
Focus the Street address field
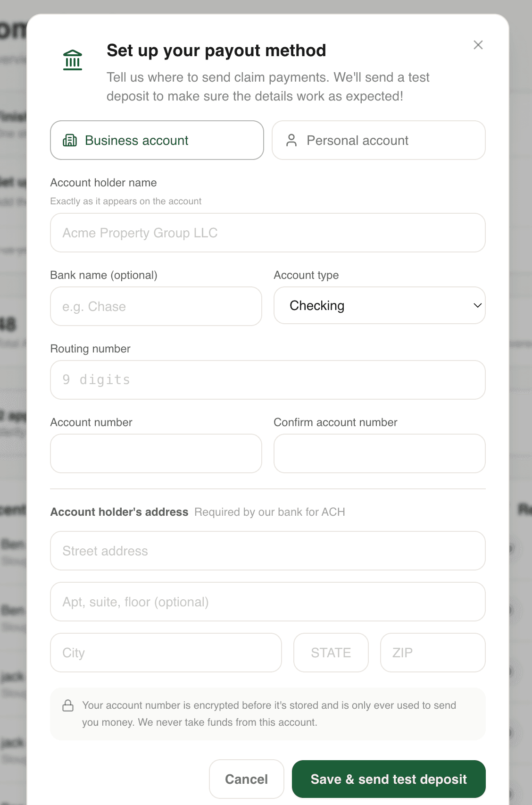pos(268,551)
